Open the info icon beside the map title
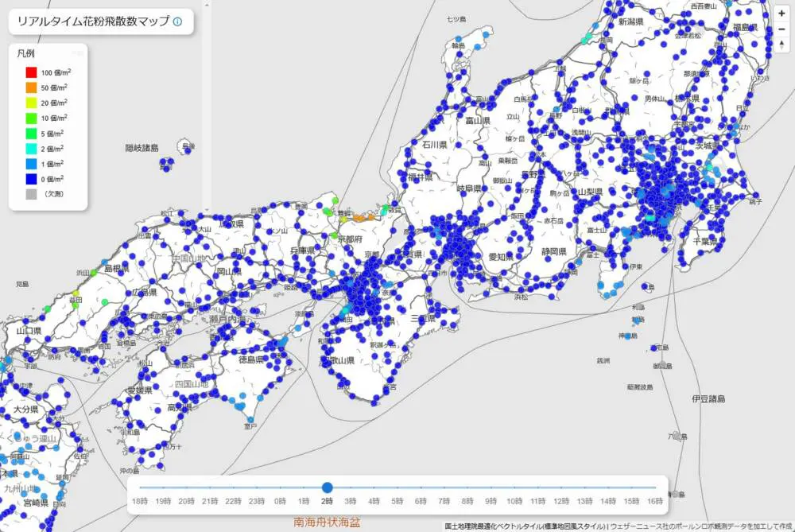The width and height of the screenshot is (795, 532). tap(177, 21)
